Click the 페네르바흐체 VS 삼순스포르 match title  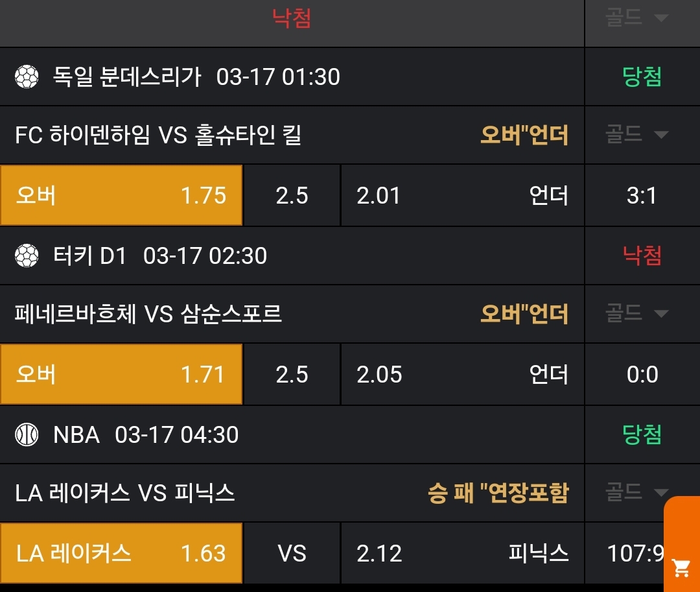[148, 314]
